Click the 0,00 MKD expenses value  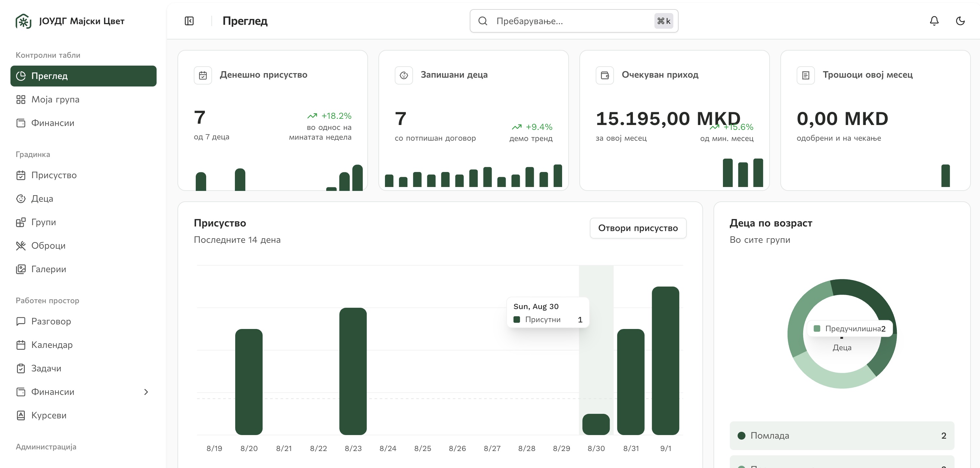842,118
